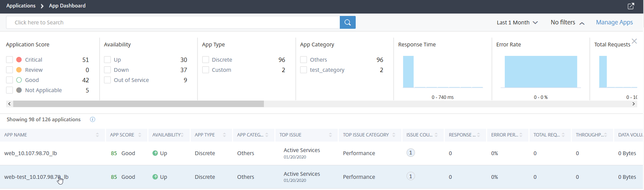Sort by APP NAME column arrows
The height and width of the screenshot is (190, 644).
(x=98, y=135)
